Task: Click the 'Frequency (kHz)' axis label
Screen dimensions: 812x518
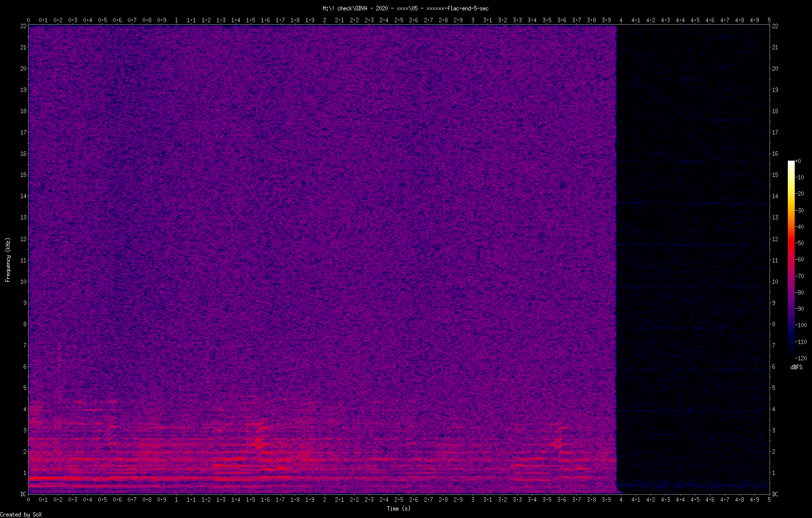Action: click(x=8, y=260)
